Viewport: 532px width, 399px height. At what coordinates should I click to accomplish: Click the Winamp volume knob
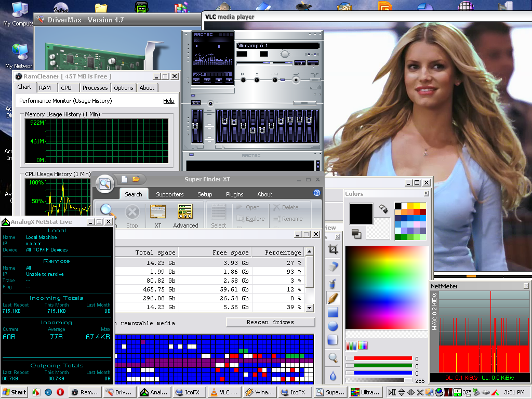click(x=285, y=54)
